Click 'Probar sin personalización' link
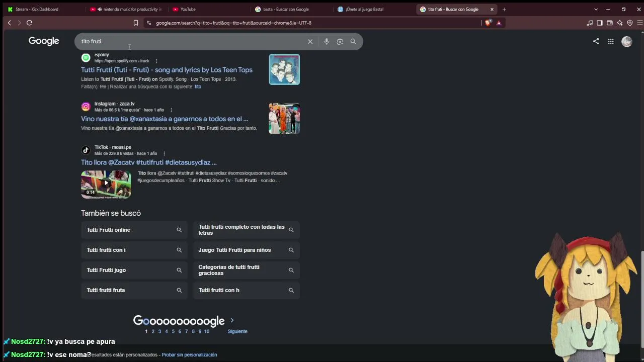 (x=189, y=355)
